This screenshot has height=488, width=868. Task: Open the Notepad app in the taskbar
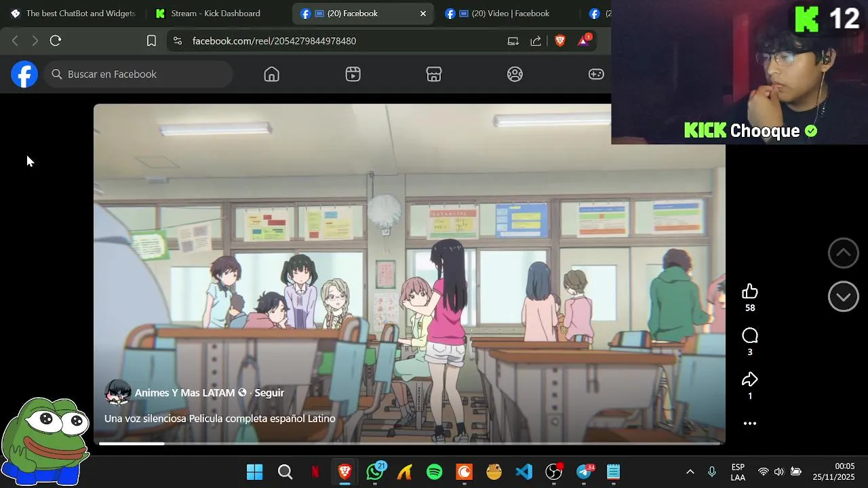[x=614, y=472]
